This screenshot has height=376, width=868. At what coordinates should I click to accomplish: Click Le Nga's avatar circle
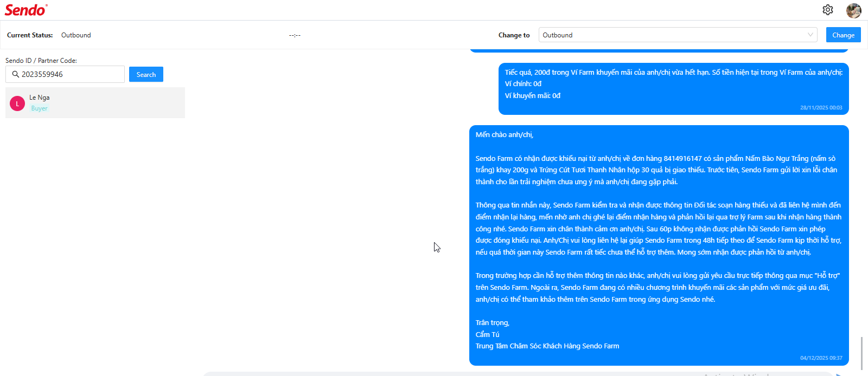[x=17, y=103]
